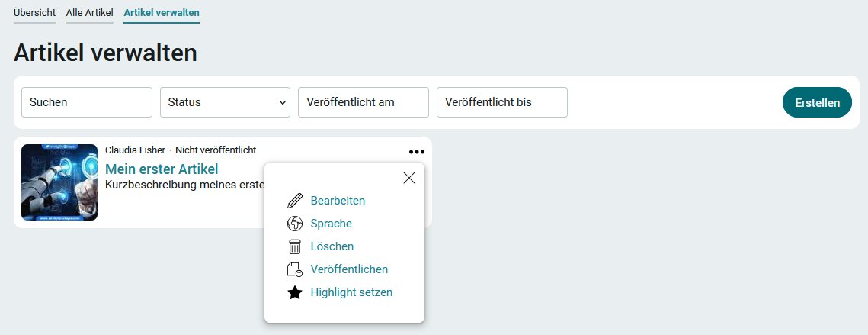Click the document upload icon for Veröffentlichen
The width and height of the screenshot is (868, 335).
pyautogui.click(x=295, y=269)
